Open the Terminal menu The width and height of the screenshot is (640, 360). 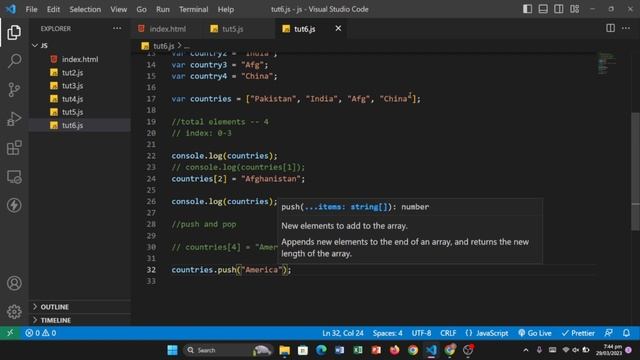click(193, 9)
